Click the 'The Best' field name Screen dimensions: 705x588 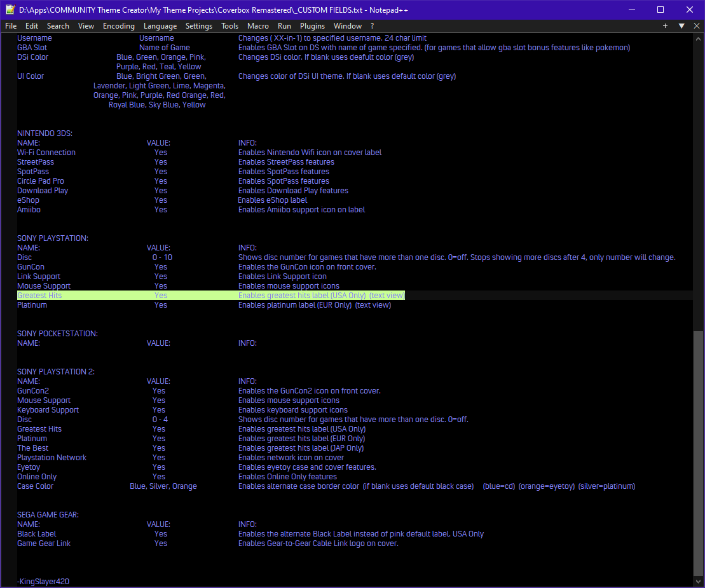click(32, 448)
